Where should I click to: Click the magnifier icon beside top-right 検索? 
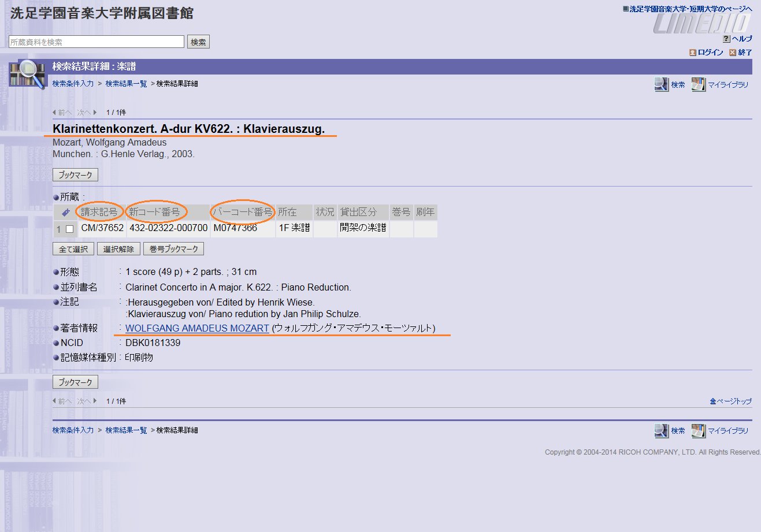point(661,84)
